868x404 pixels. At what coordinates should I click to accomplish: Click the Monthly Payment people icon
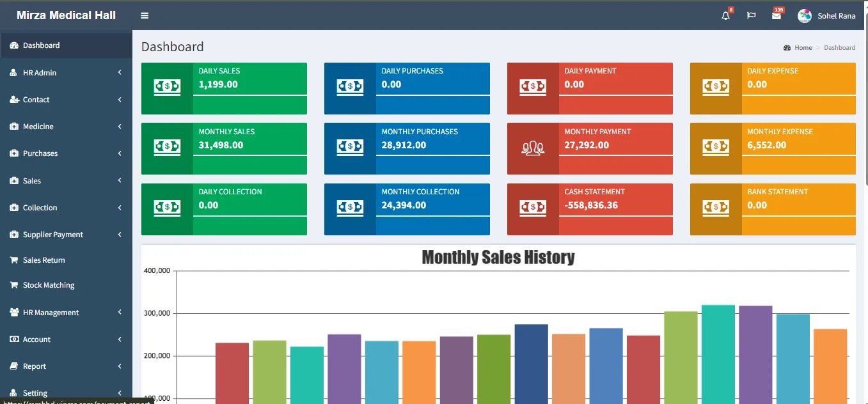point(533,148)
